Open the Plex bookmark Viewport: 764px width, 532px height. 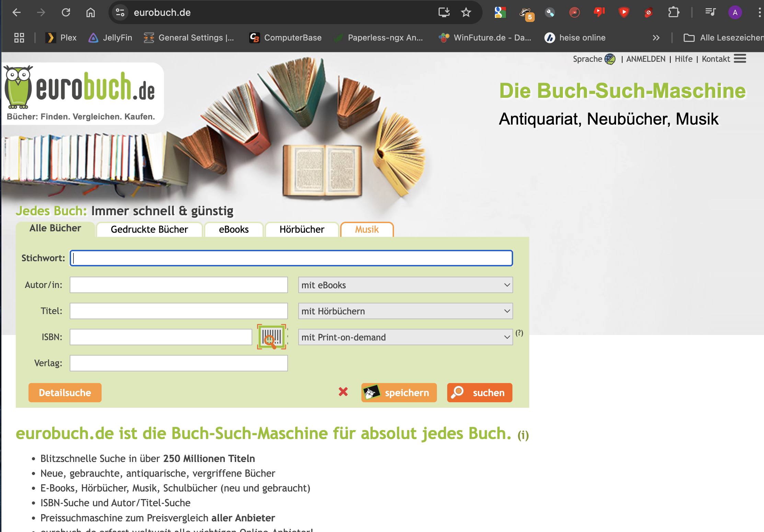point(61,38)
